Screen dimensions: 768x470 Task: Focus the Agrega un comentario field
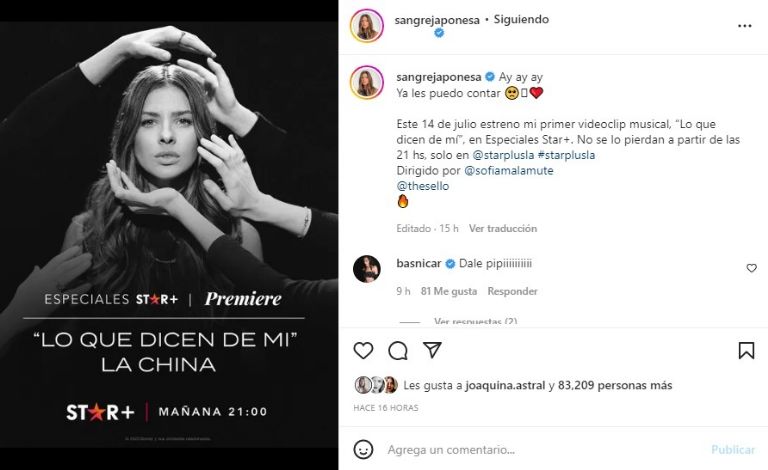[x=544, y=449]
